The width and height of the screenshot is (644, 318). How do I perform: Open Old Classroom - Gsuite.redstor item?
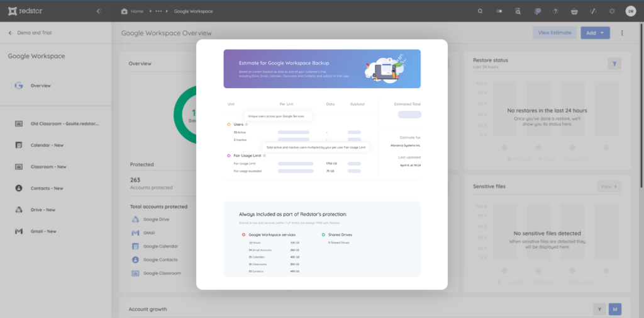[x=65, y=123]
